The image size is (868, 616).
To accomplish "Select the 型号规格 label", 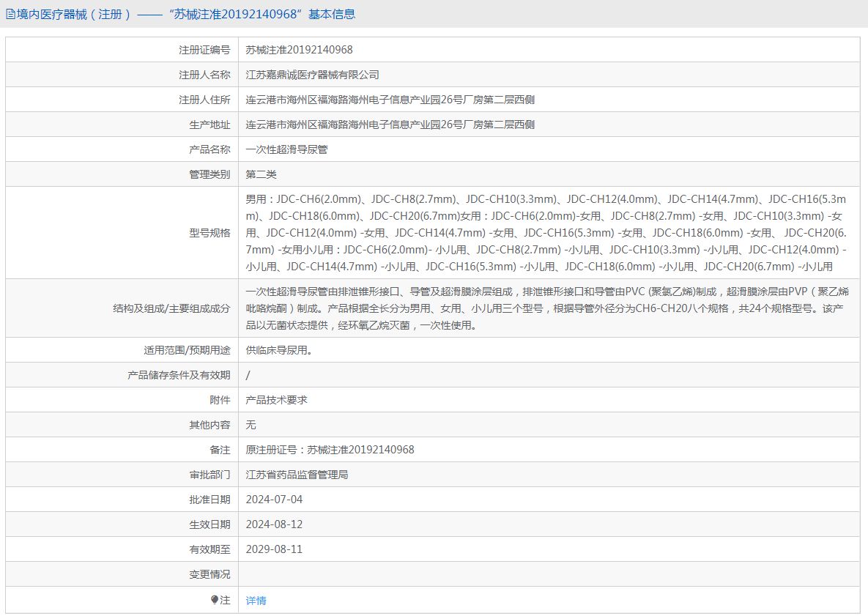I will pyautogui.click(x=209, y=233).
